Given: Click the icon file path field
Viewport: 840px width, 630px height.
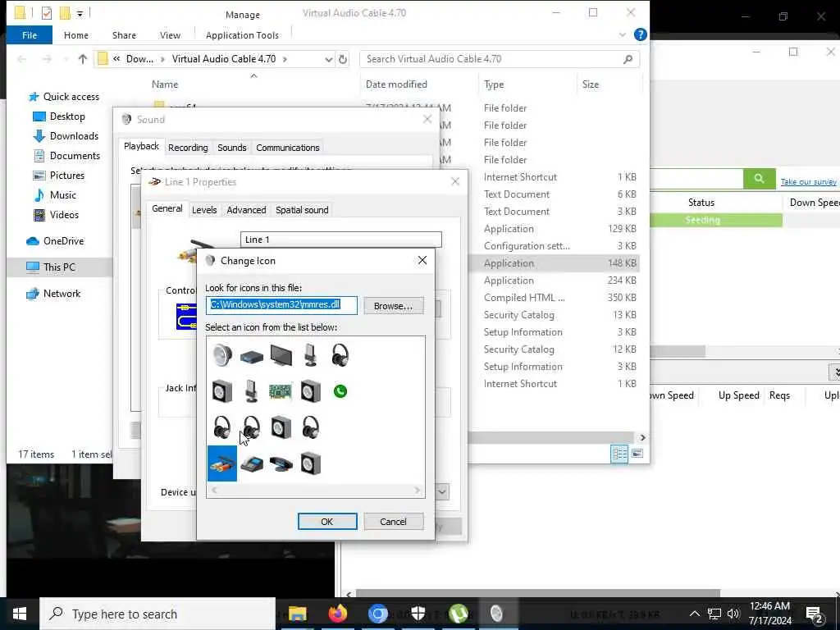Looking at the screenshot, I should pos(281,305).
